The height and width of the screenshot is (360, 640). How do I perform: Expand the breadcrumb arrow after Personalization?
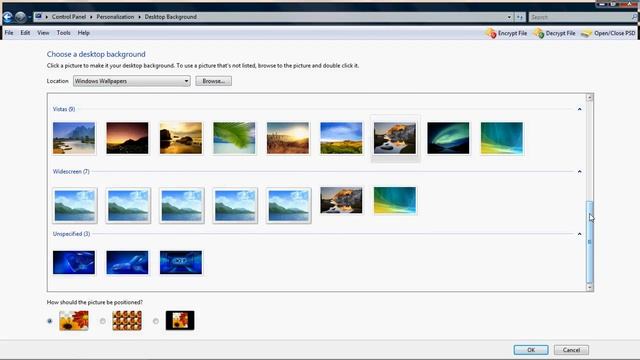140,17
